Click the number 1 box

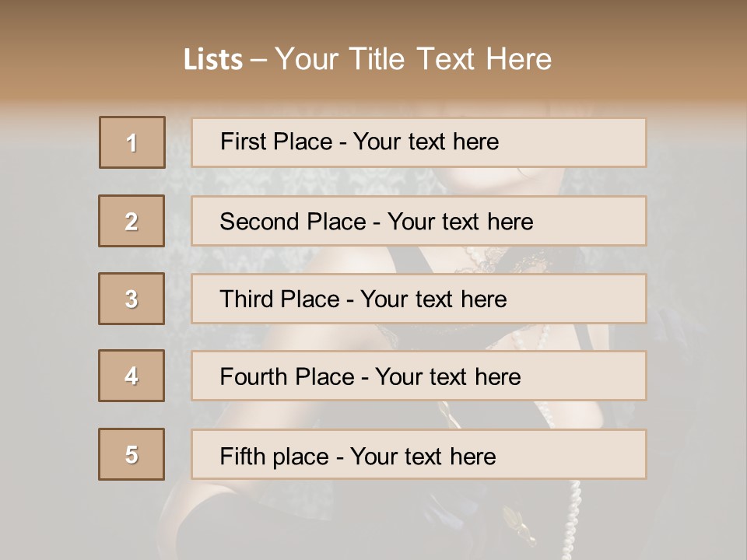pyautogui.click(x=132, y=142)
